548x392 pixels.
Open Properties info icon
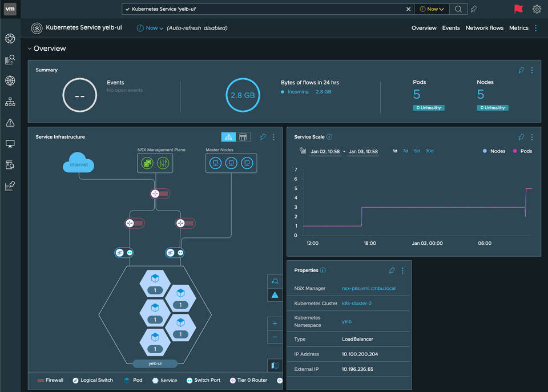(x=323, y=270)
